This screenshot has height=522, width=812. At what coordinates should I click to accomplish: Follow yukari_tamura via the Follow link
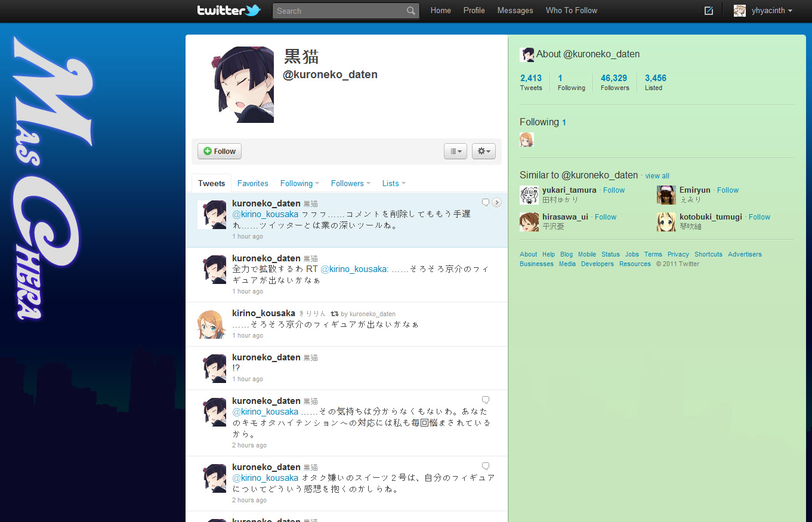[614, 190]
